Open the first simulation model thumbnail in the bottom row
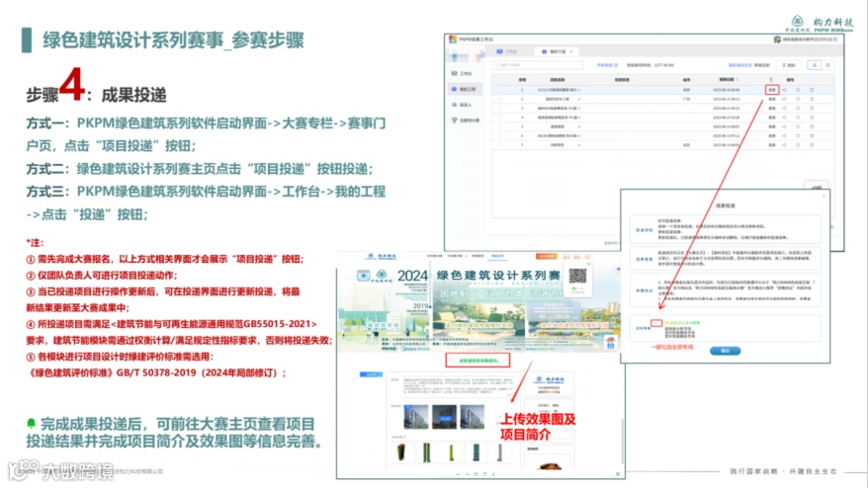 pos(401,452)
